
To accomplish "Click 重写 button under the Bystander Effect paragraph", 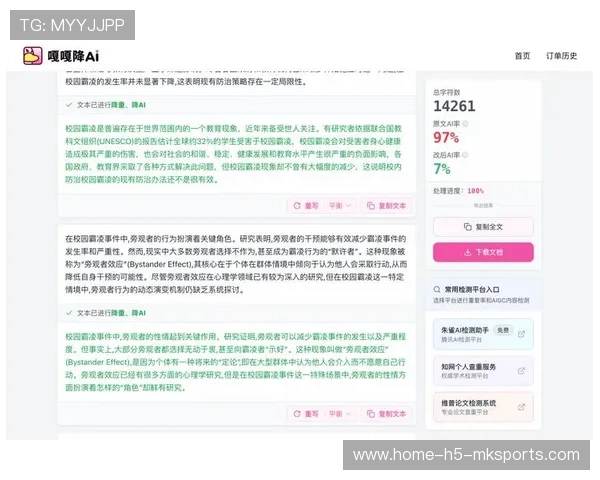I will [x=306, y=414].
